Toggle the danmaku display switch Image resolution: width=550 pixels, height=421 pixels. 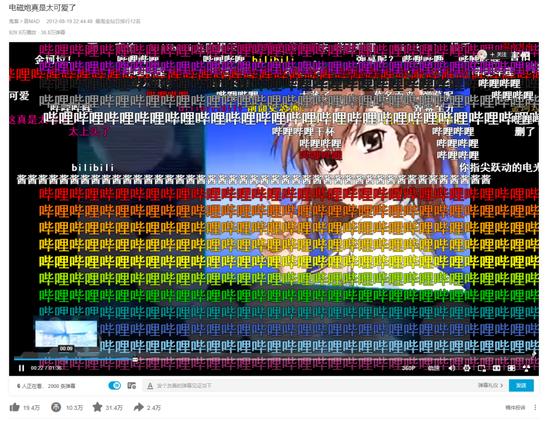click(x=114, y=386)
